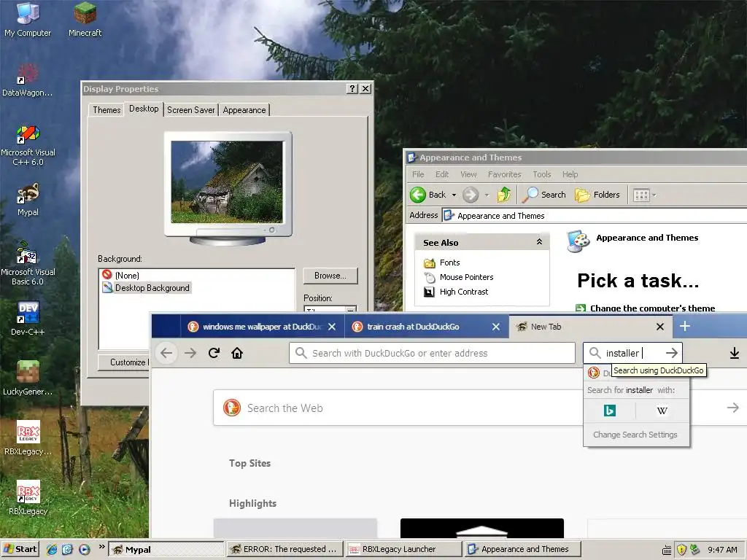Click the Forward arrow in Appearance and Themes

pyautogui.click(x=471, y=195)
